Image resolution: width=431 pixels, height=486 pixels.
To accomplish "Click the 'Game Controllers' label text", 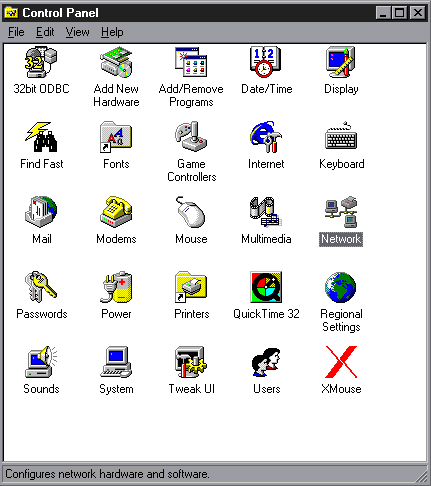I will (192, 170).
